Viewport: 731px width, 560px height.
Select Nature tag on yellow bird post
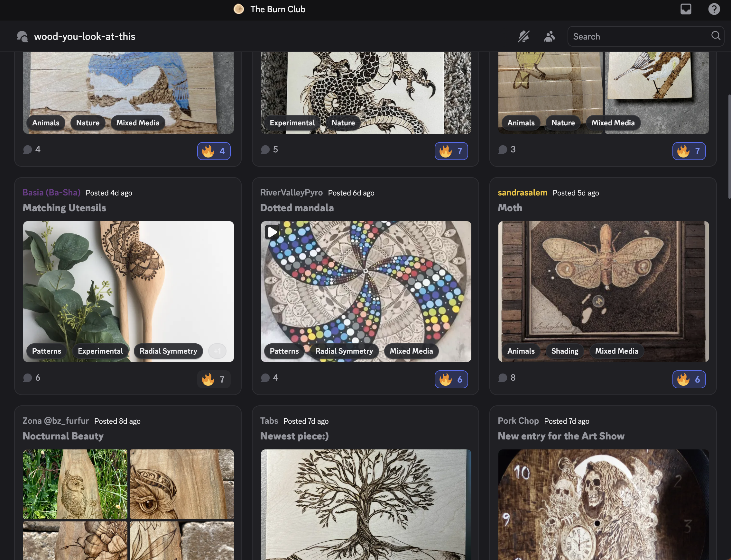(563, 123)
